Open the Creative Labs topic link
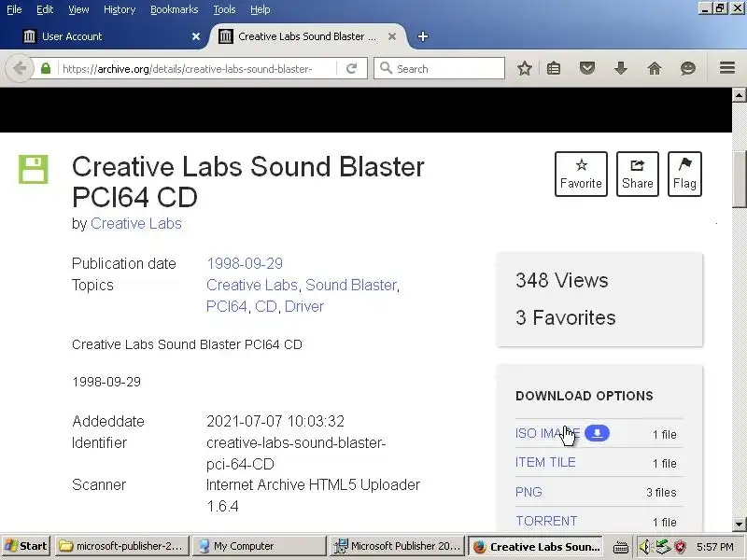747x560 pixels. tap(252, 285)
